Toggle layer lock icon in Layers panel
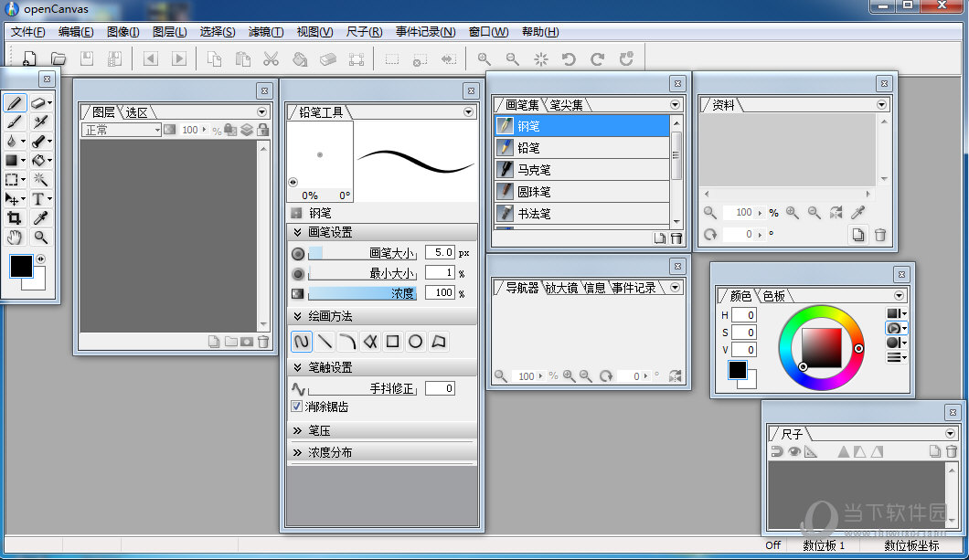Screen dimensions: 969x560 coord(262,130)
